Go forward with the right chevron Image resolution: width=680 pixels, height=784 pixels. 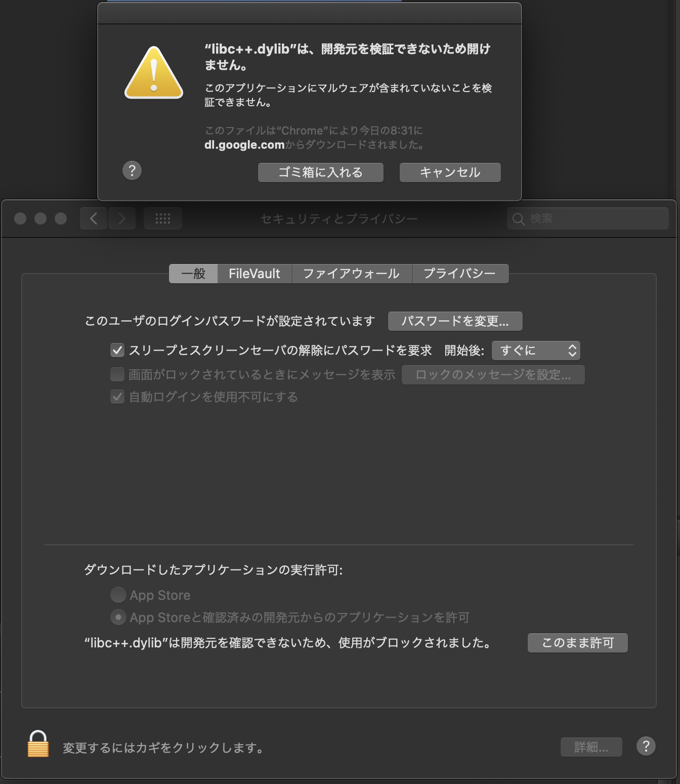(122, 219)
